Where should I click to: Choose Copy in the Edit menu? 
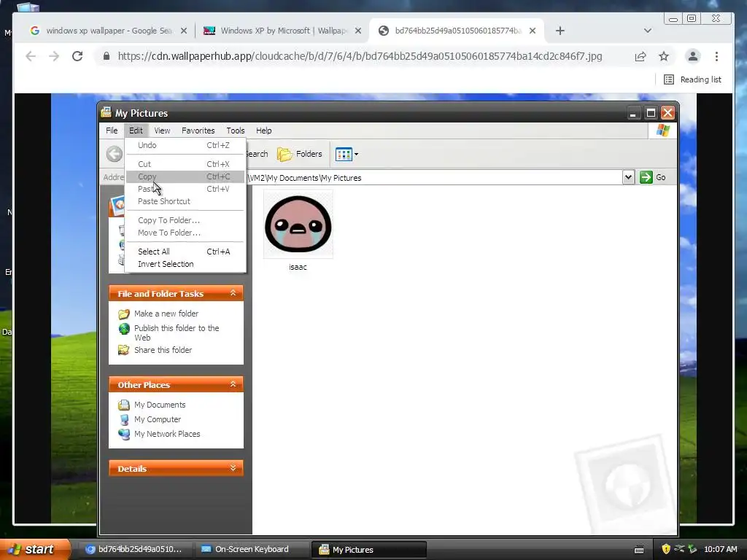pyautogui.click(x=185, y=176)
